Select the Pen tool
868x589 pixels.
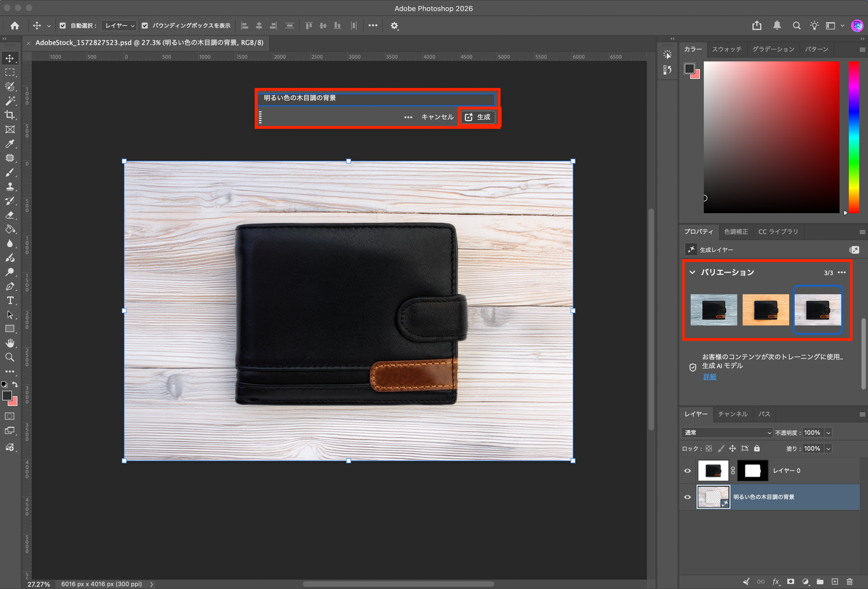[10, 286]
